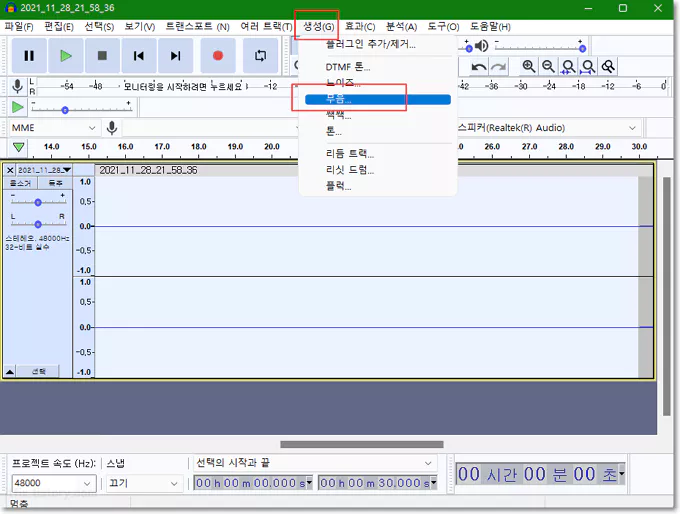Adjust the track pan L/R slider
Screen dimensions: 680x514
point(38,222)
